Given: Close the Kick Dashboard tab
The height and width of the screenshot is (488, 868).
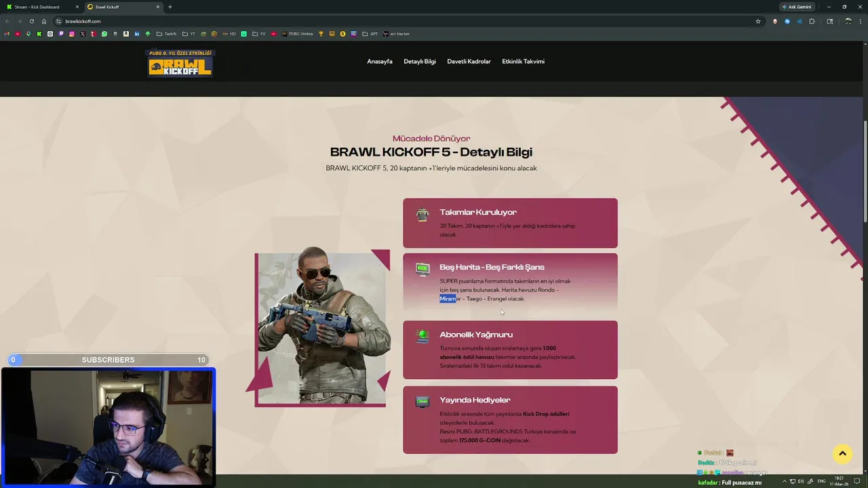Looking at the screenshot, I should point(77,7).
